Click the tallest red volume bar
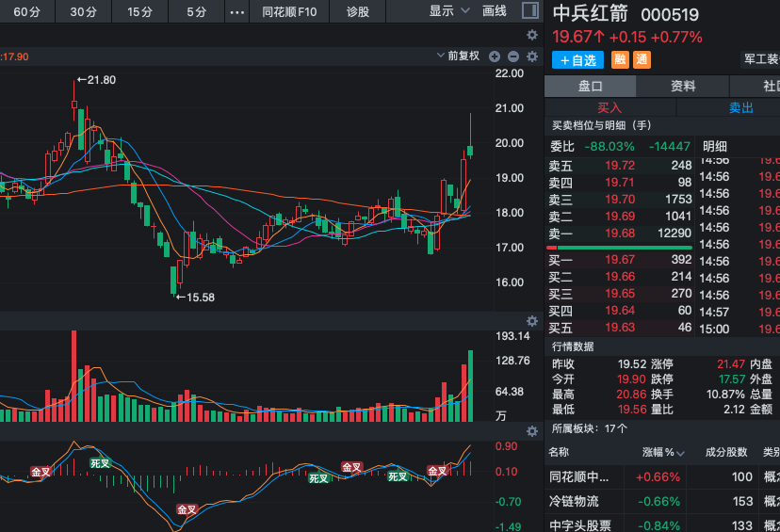Screen dimensions: 780x532 (74, 376)
